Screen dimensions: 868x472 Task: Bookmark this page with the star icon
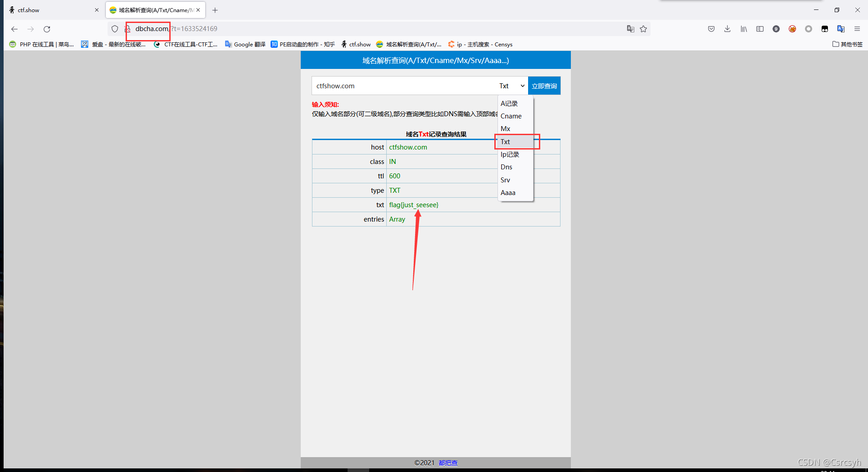[x=643, y=29]
